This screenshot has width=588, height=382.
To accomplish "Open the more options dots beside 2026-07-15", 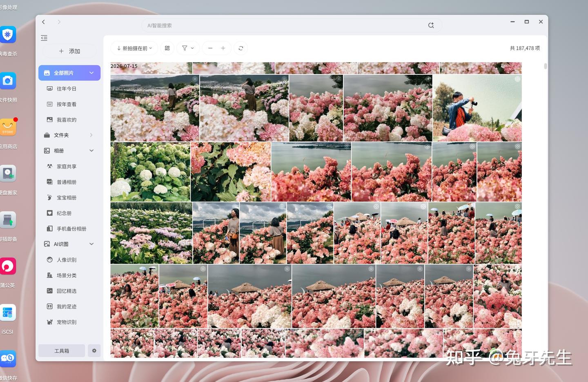I will click(x=144, y=66).
